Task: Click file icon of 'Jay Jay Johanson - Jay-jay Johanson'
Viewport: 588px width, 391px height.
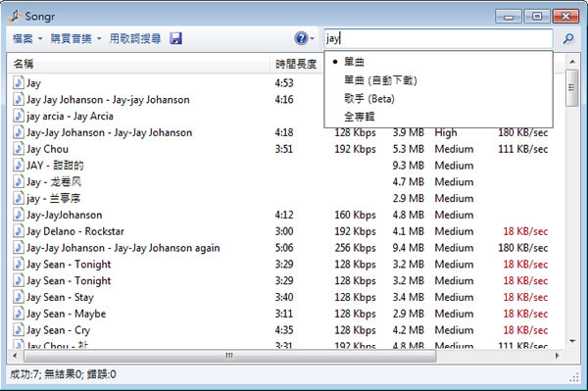Action: (x=18, y=99)
